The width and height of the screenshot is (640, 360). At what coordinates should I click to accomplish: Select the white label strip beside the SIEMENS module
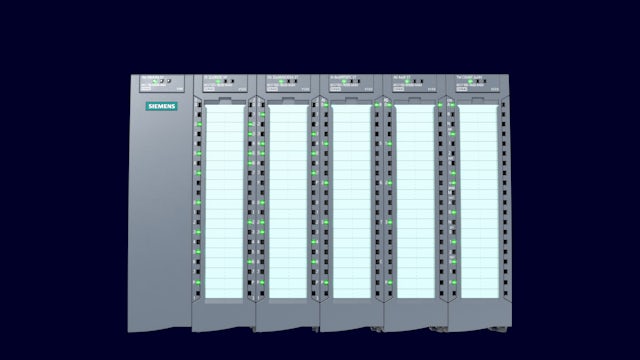pyautogui.click(x=224, y=201)
